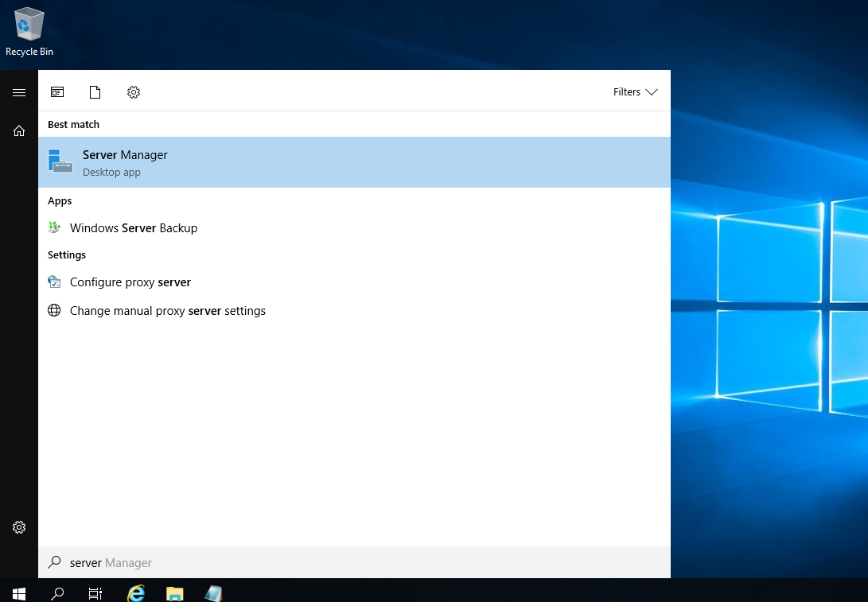The image size is (868, 602).
Task: Select the Settings section heading
Action: click(67, 255)
